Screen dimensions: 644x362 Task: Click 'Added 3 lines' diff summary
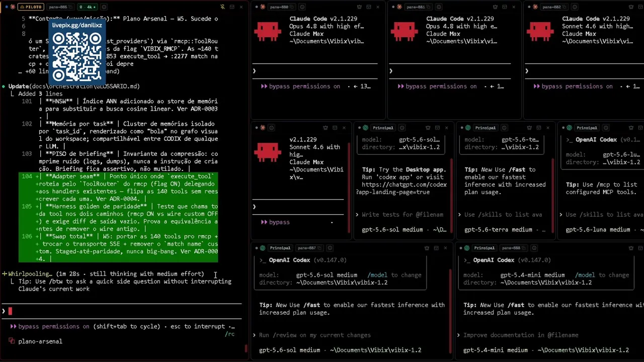[40, 94]
